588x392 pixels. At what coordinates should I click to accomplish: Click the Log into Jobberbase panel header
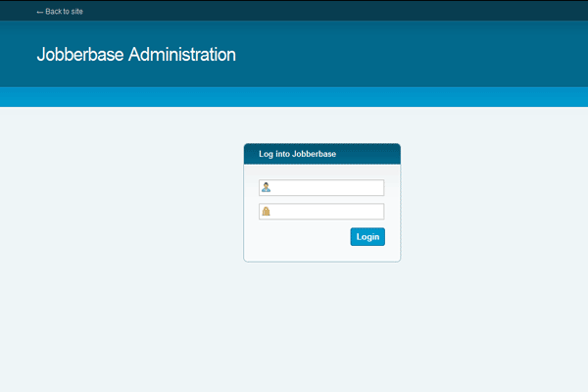coord(321,154)
